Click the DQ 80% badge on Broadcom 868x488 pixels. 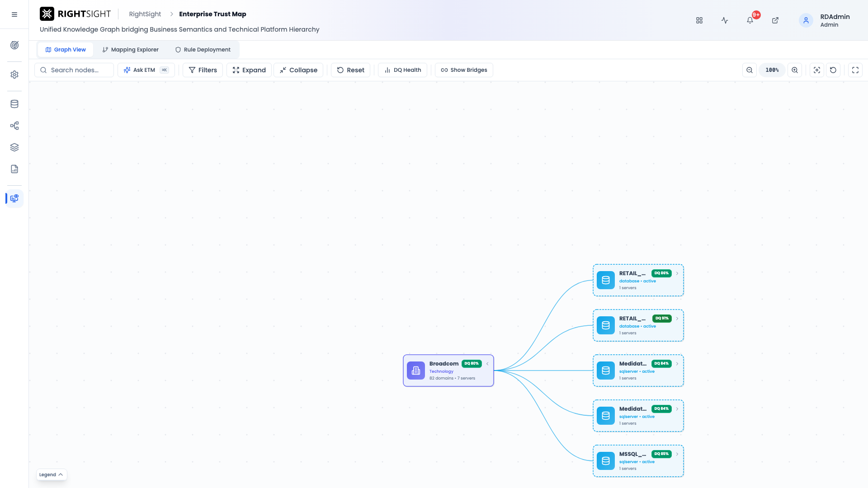tap(472, 364)
